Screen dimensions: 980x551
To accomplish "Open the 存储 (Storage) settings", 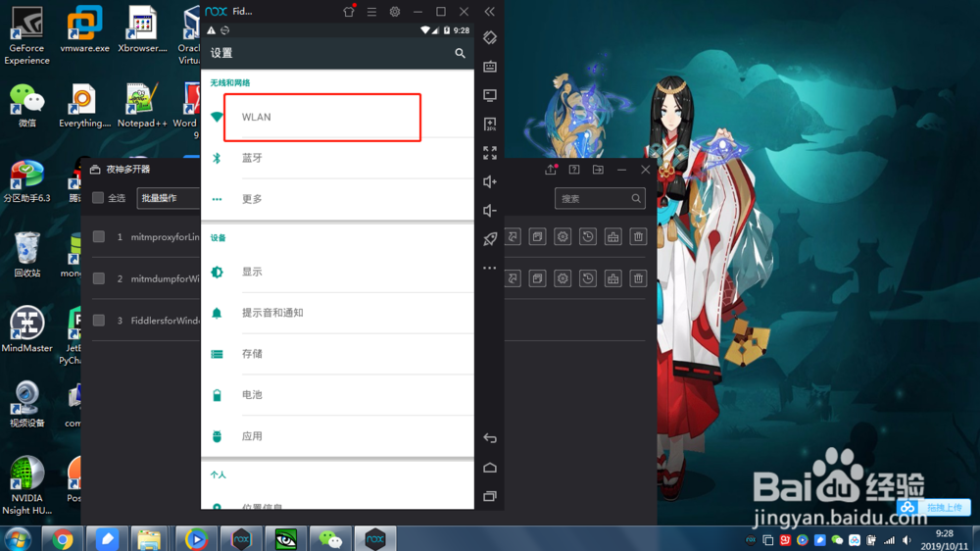I will 337,354.
